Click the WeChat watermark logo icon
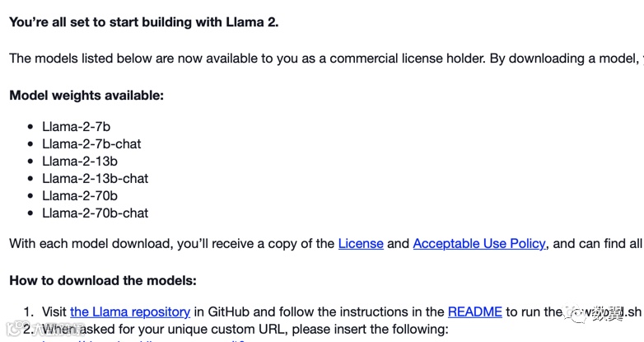Viewport: 644px width, 342px height. point(576,314)
